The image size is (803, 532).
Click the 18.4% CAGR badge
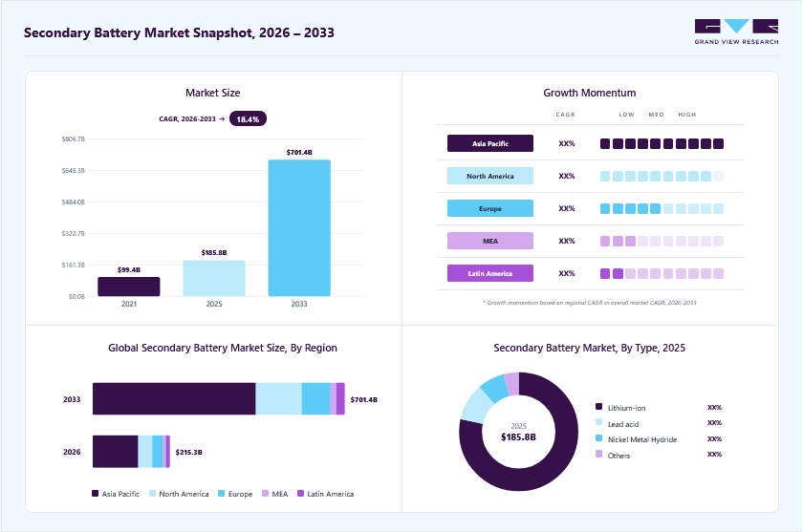(x=248, y=118)
